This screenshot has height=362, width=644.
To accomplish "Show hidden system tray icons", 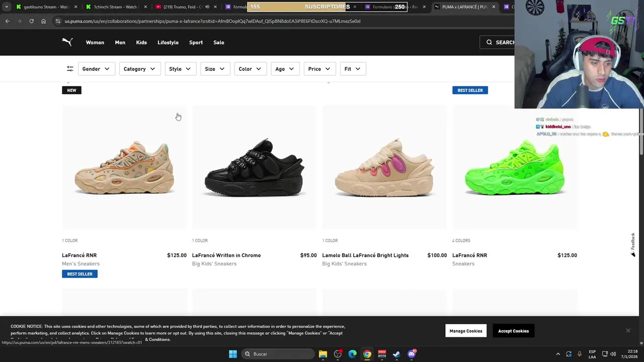I will [558, 354].
